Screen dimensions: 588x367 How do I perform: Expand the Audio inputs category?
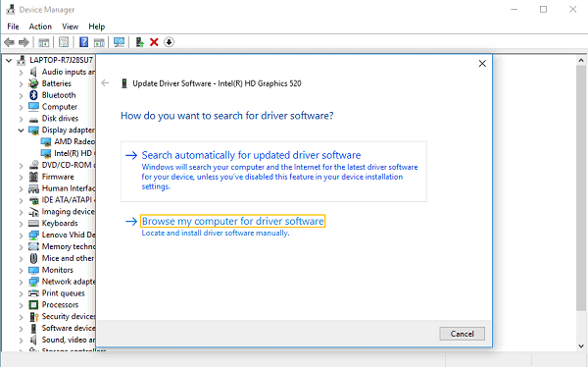pos(21,72)
